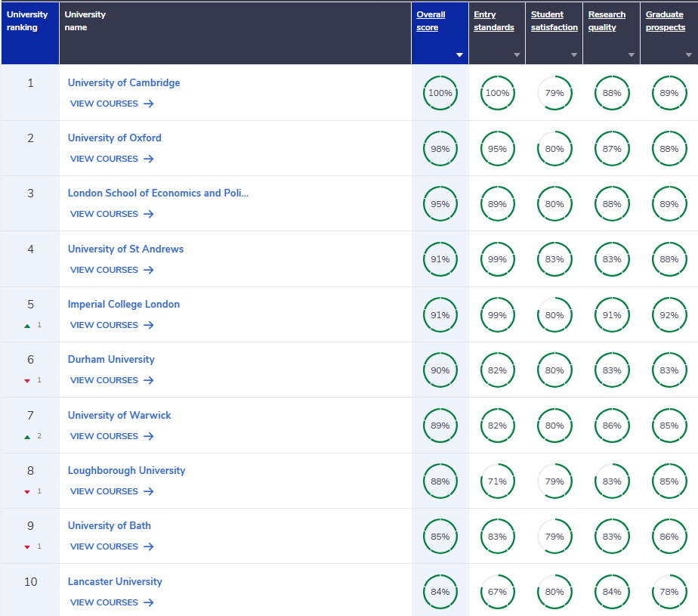698x616 pixels.
Task: View courses for Lancaster University
Action: (x=112, y=602)
